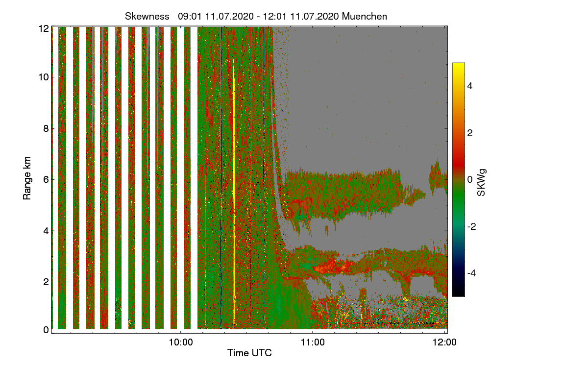Click the range tick label "4" on the y-axis
This screenshot has width=588, height=392.
pyautogui.click(x=46, y=230)
